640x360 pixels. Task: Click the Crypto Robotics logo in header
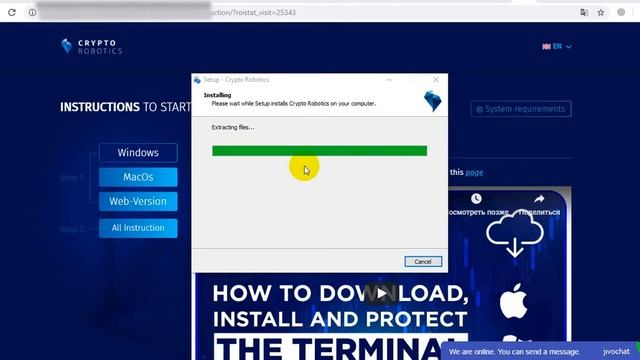[91, 47]
